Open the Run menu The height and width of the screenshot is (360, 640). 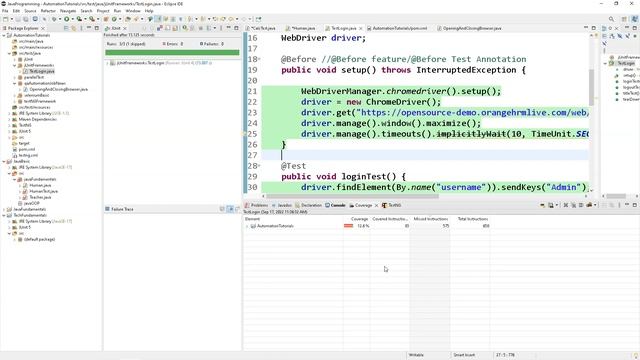click(117, 11)
